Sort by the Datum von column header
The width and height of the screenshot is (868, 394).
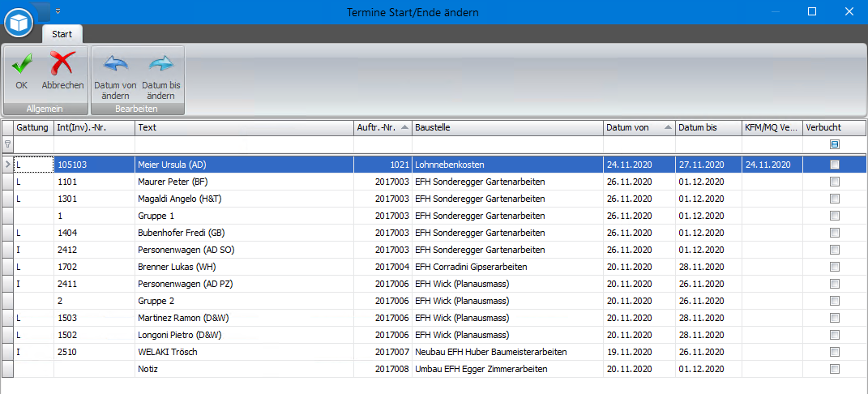point(639,127)
